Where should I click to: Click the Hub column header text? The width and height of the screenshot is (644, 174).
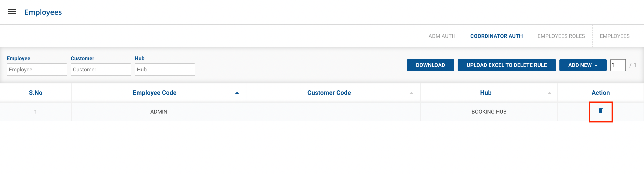point(486,93)
